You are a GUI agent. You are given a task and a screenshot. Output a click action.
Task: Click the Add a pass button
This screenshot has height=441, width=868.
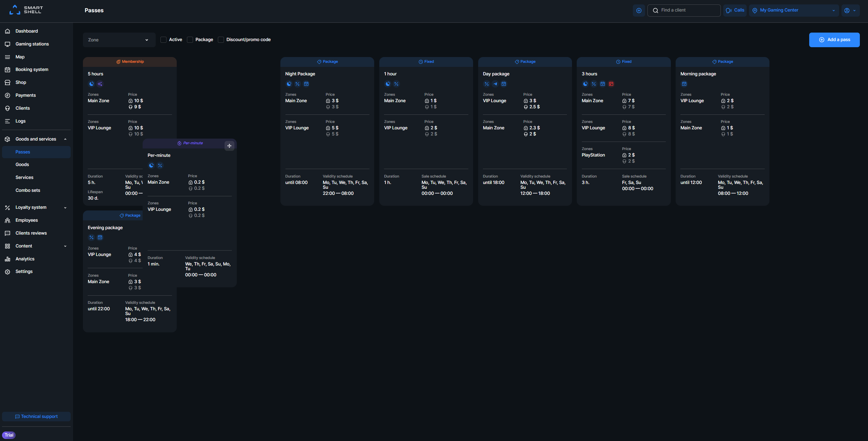834,40
